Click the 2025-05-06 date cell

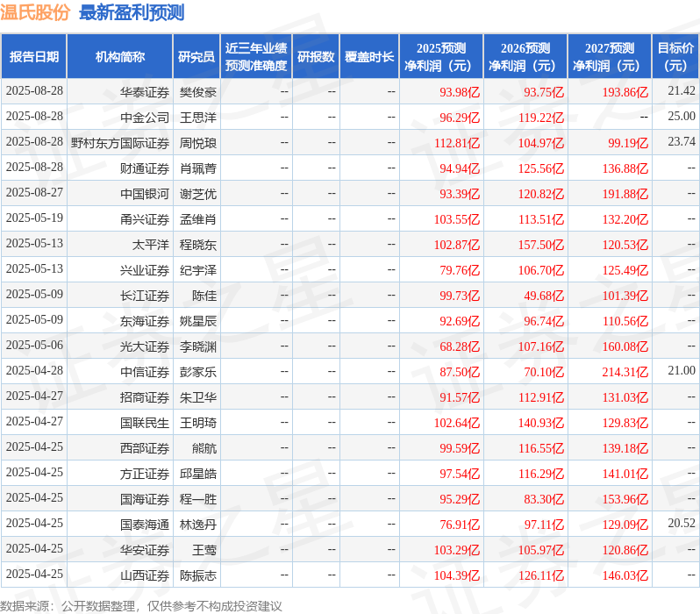[x=34, y=346]
